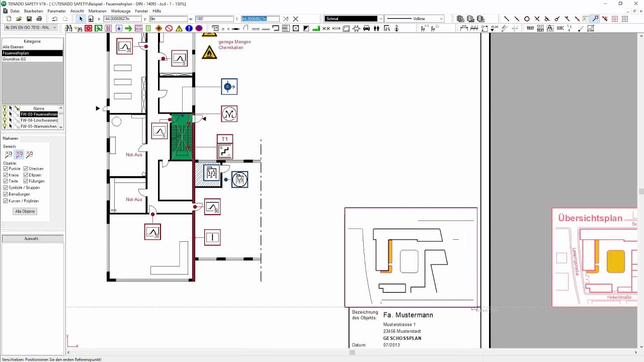Screen dimensions: 644x362
Task: Open the Datei menu
Action: (15, 11)
